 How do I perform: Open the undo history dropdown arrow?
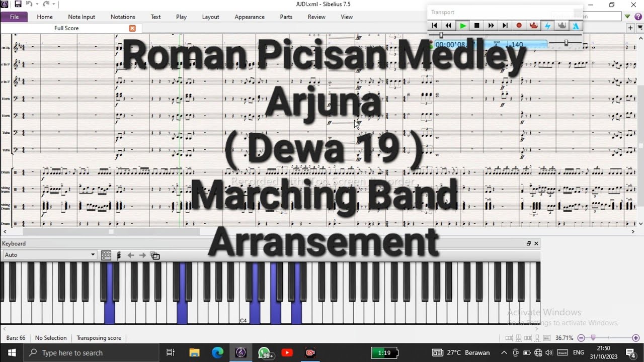(x=37, y=4)
